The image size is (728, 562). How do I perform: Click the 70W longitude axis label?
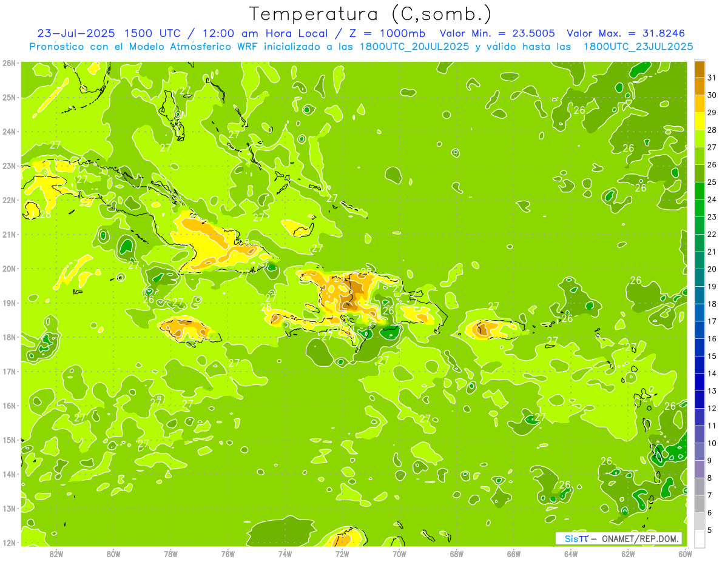point(399,554)
